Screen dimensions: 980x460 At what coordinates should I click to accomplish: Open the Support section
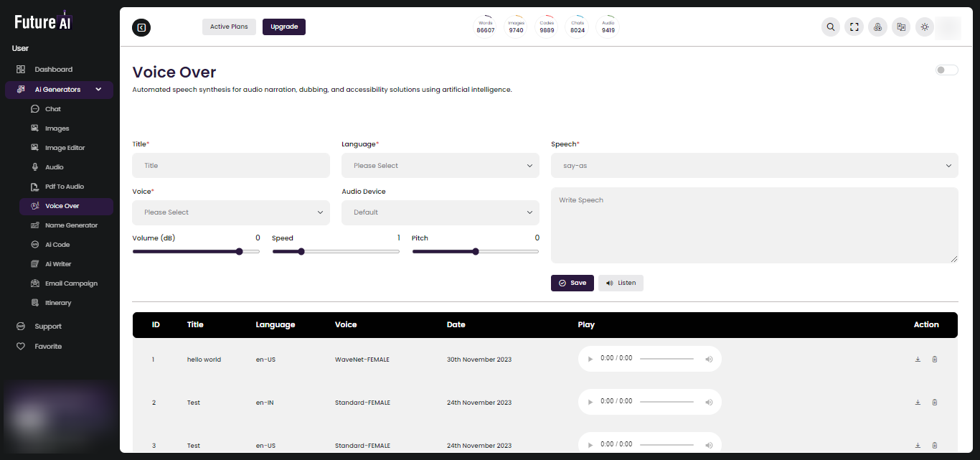coord(48,326)
